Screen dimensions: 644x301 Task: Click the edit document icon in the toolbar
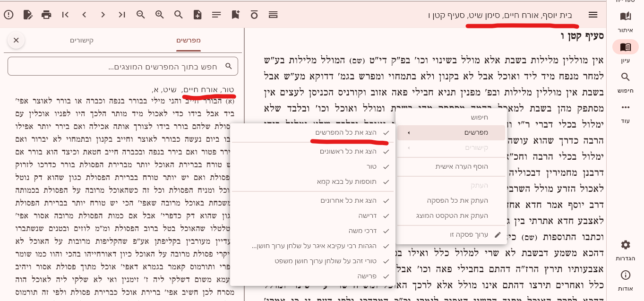click(x=28, y=15)
